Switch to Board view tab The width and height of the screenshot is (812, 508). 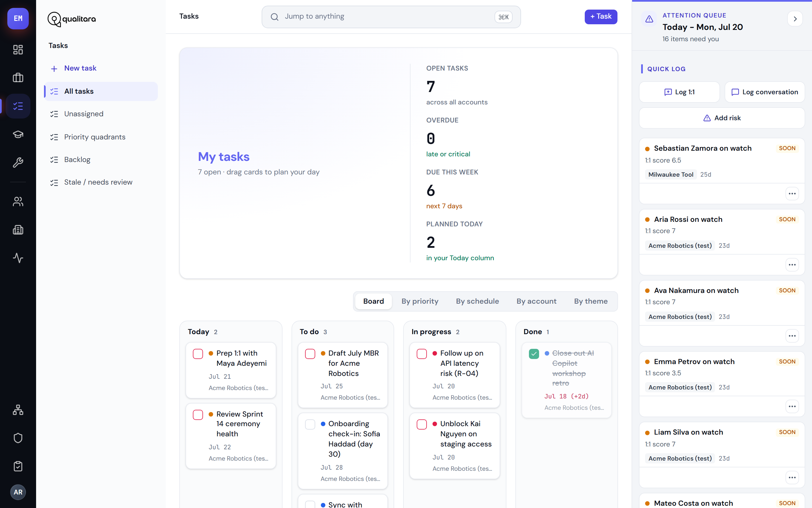click(374, 301)
